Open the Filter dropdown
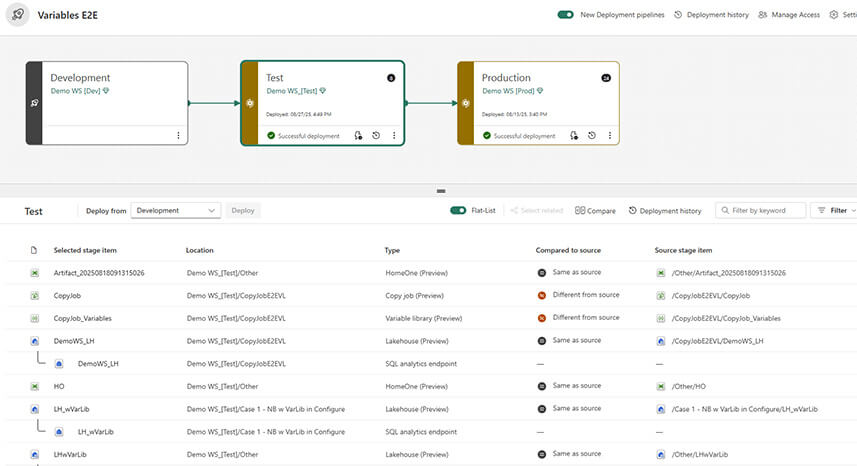 point(833,211)
